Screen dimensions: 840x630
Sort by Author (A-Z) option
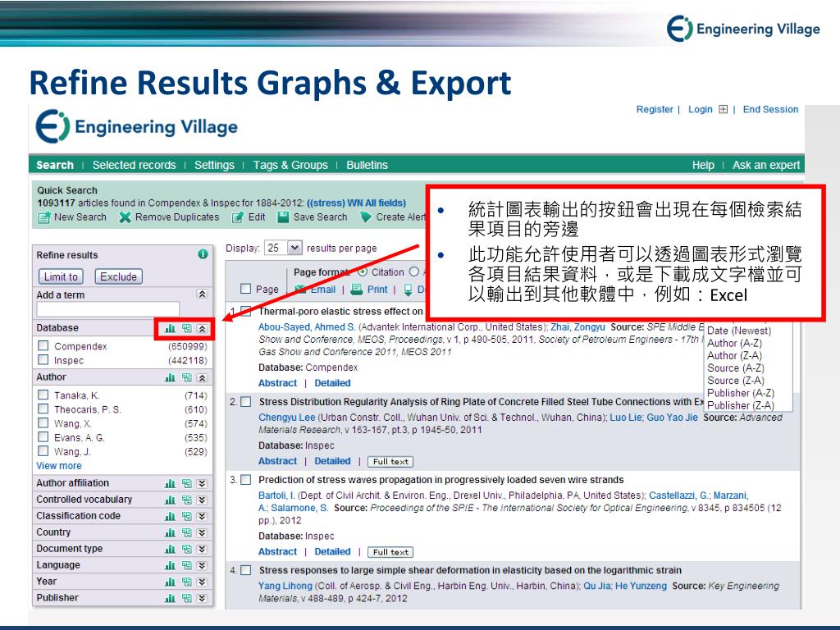(734, 343)
